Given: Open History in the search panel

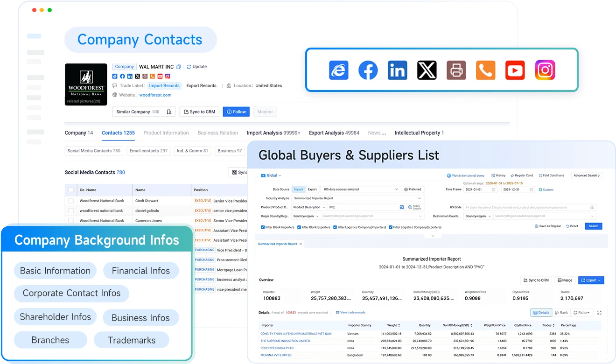Looking at the screenshot, I should click(498, 175).
